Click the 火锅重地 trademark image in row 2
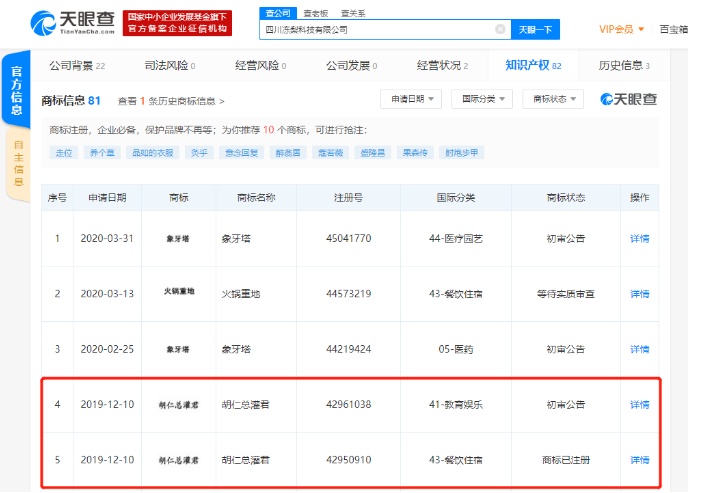The image size is (702, 493). coord(179,293)
